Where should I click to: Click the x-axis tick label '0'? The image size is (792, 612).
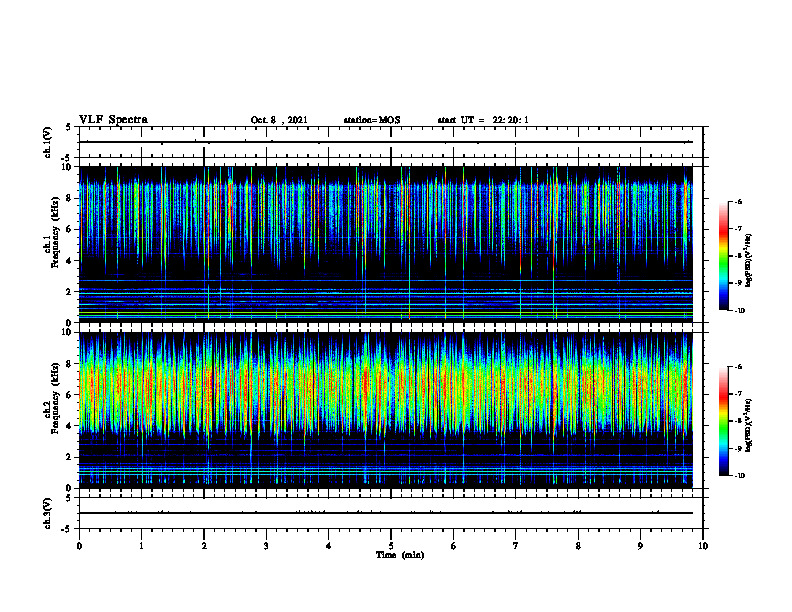[79, 546]
